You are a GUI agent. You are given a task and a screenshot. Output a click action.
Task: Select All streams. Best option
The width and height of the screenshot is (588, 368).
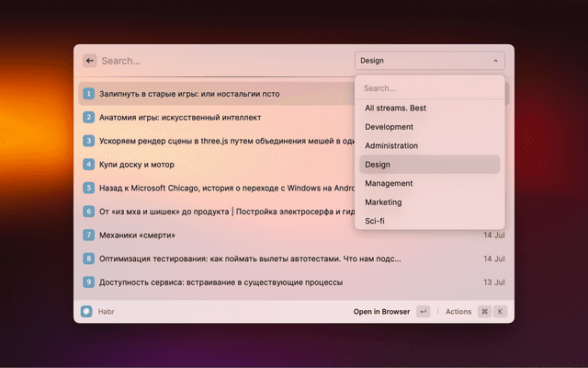pos(395,108)
